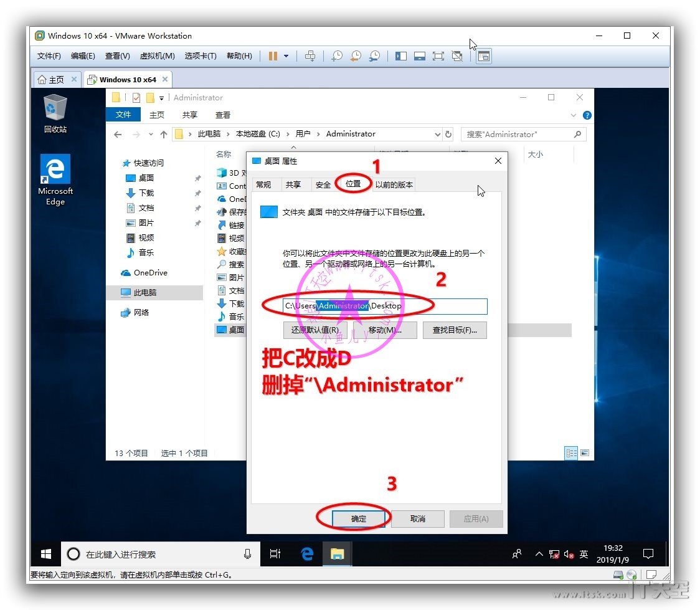Open File Explorer from the taskbar
Image resolution: width=700 pixels, height=610 pixels.
[337, 554]
